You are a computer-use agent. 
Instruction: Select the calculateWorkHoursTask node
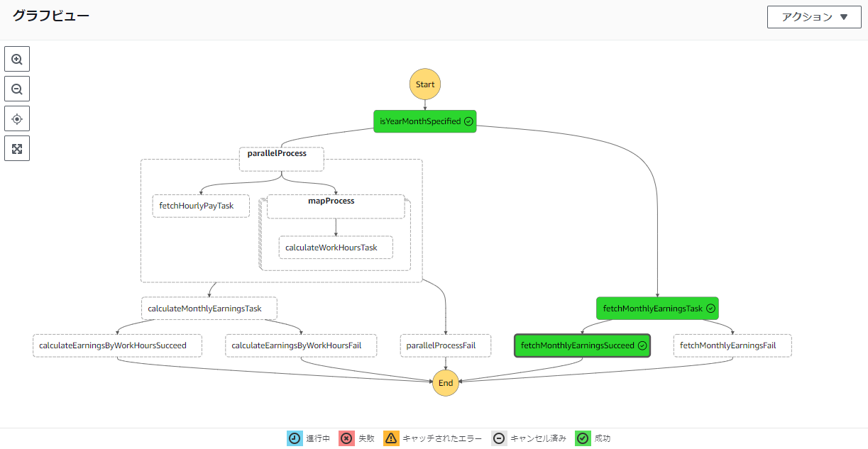pyautogui.click(x=335, y=248)
